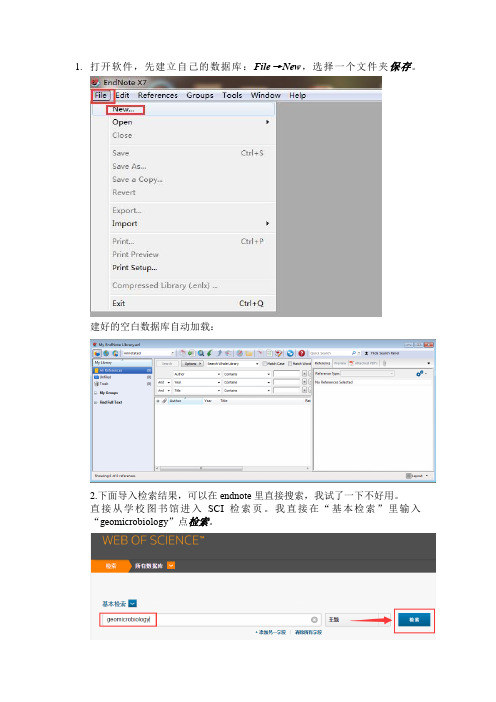The height and width of the screenshot is (702, 496).
Task: Open the Author field dropdown
Action: (197, 374)
